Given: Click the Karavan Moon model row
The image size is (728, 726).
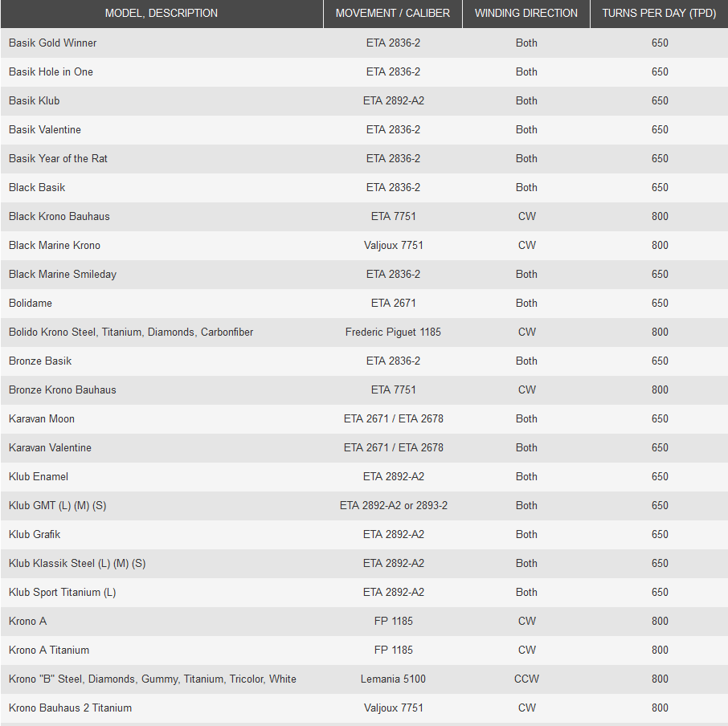Looking at the screenshot, I should [x=42, y=418].
